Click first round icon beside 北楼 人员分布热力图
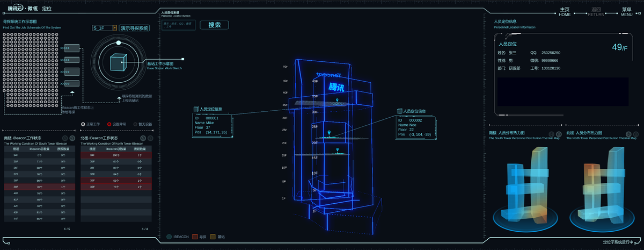 tap(627, 133)
